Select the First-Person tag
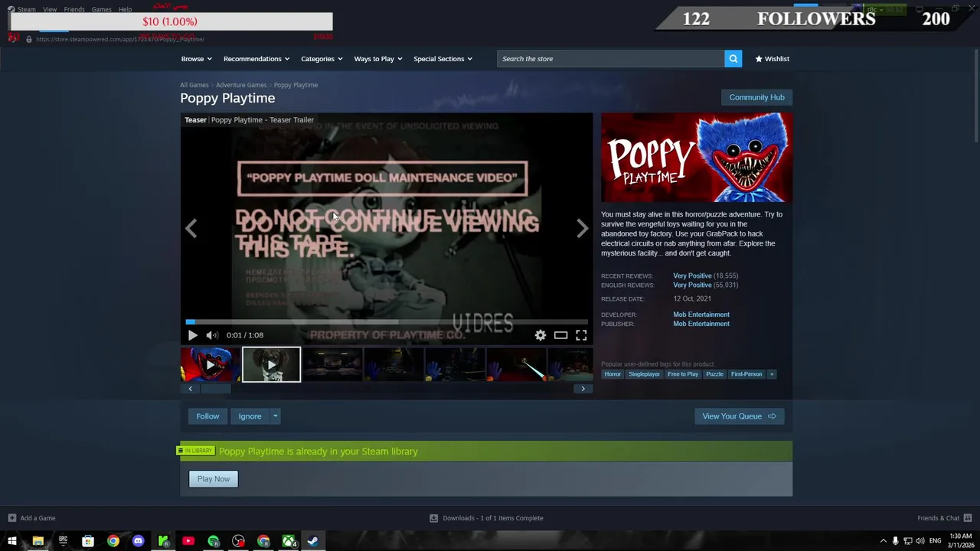Image resolution: width=980 pixels, height=551 pixels. [x=746, y=374]
